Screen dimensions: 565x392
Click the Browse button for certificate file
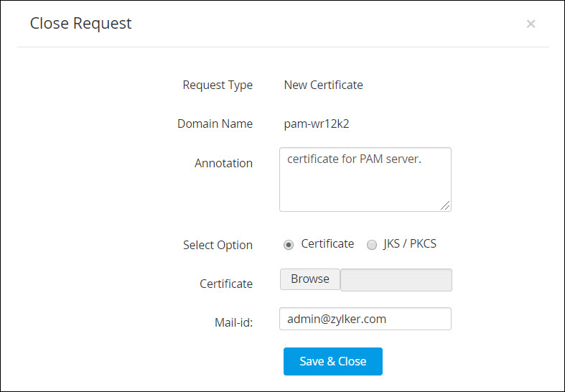click(x=309, y=279)
